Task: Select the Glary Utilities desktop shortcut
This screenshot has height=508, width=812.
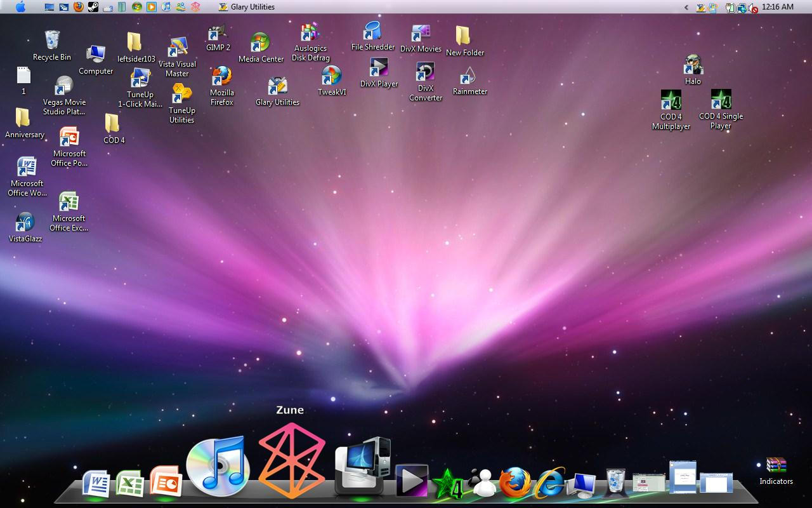Action: pos(277,91)
